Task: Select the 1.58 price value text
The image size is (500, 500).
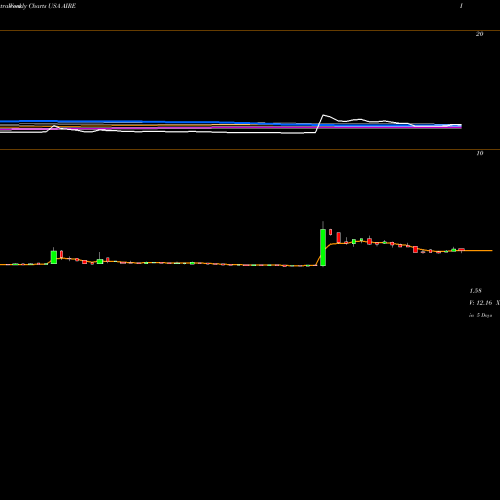Action: [475, 291]
